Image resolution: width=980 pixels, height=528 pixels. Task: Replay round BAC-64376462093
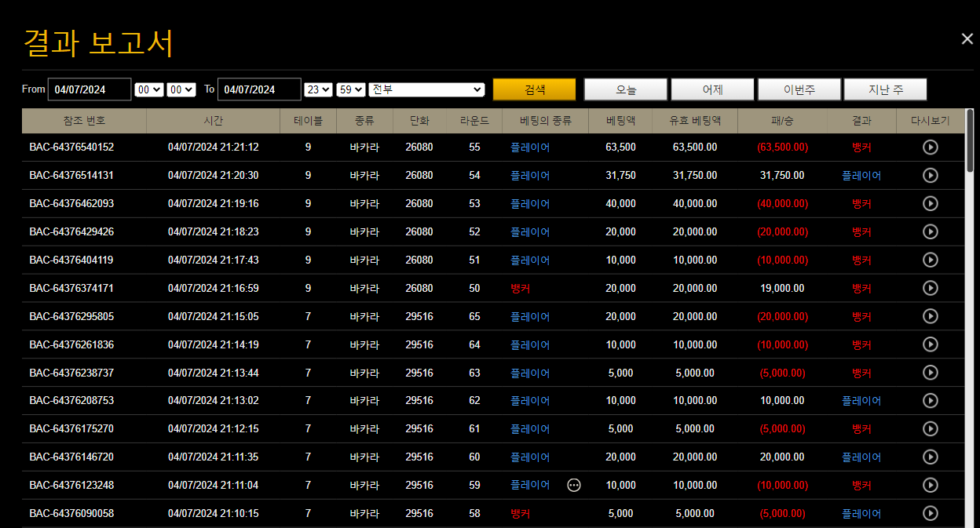coord(931,204)
